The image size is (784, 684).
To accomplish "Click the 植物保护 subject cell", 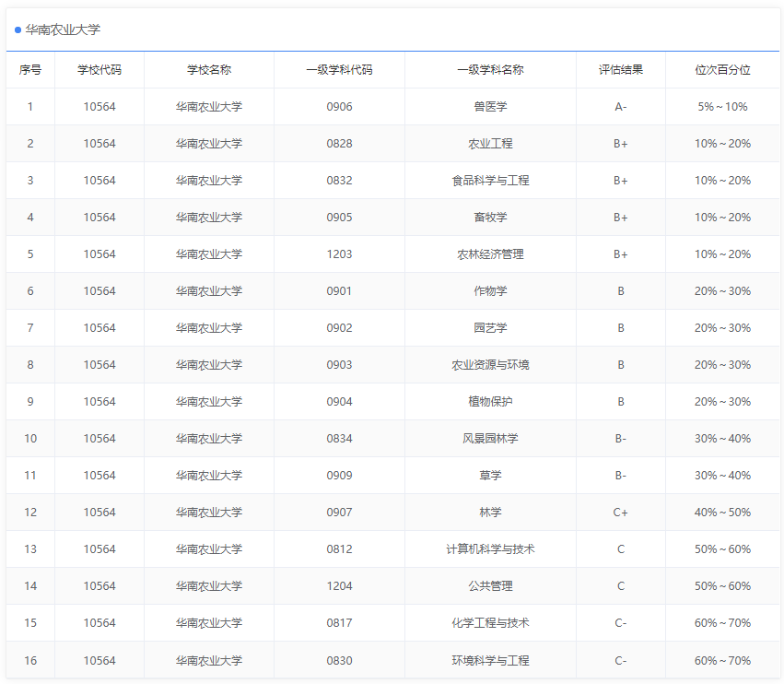I will coord(490,401).
